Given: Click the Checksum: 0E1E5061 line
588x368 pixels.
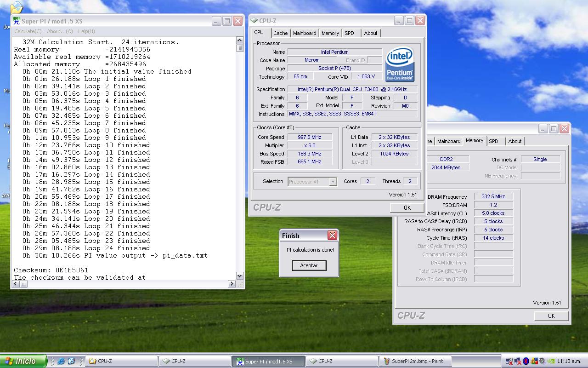Looking at the screenshot, I should click(x=51, y=270).
